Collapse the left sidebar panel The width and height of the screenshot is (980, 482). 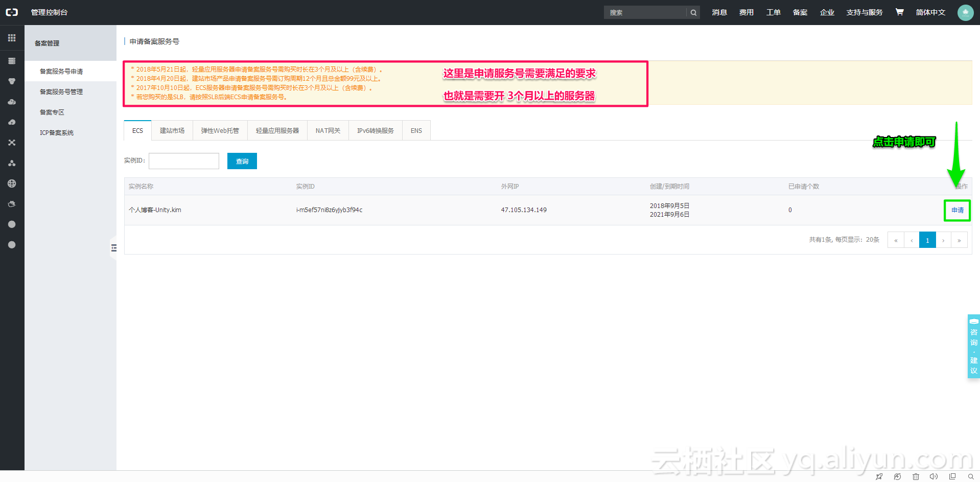point(113,247)
